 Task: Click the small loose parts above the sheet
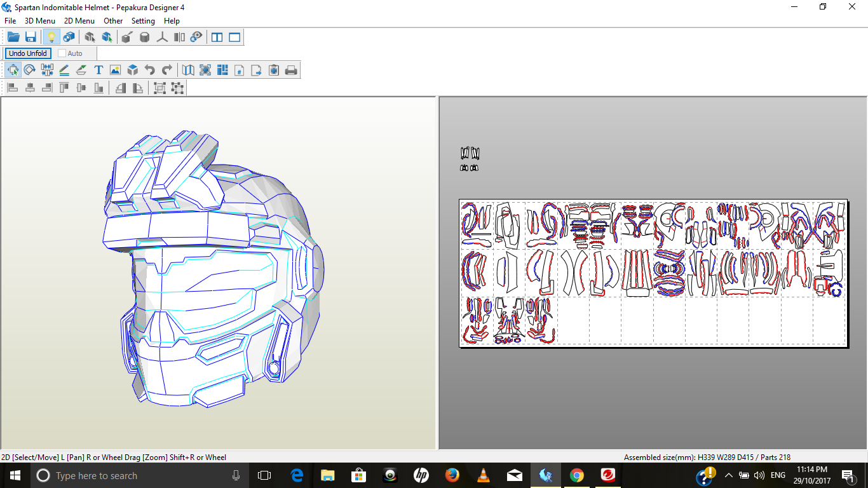(x=470, y=159)
